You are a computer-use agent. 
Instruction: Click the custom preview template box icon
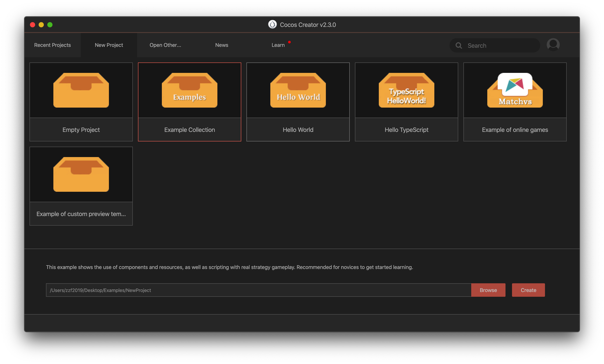point(81,174)
